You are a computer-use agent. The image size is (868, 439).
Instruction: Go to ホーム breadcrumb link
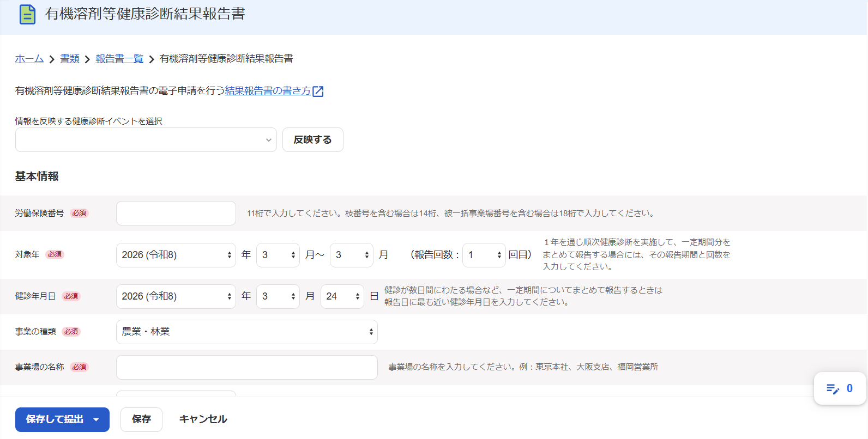tap(29, 59)
